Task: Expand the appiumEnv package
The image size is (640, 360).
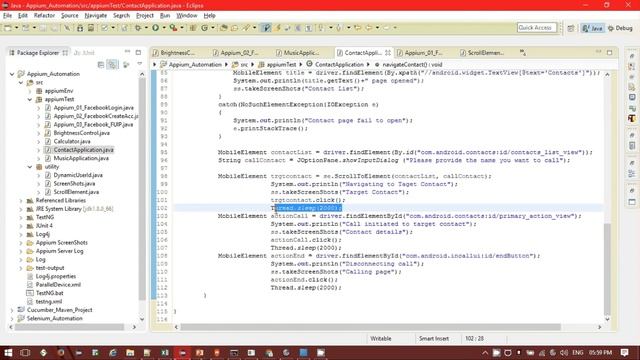Action: point(30,91)
